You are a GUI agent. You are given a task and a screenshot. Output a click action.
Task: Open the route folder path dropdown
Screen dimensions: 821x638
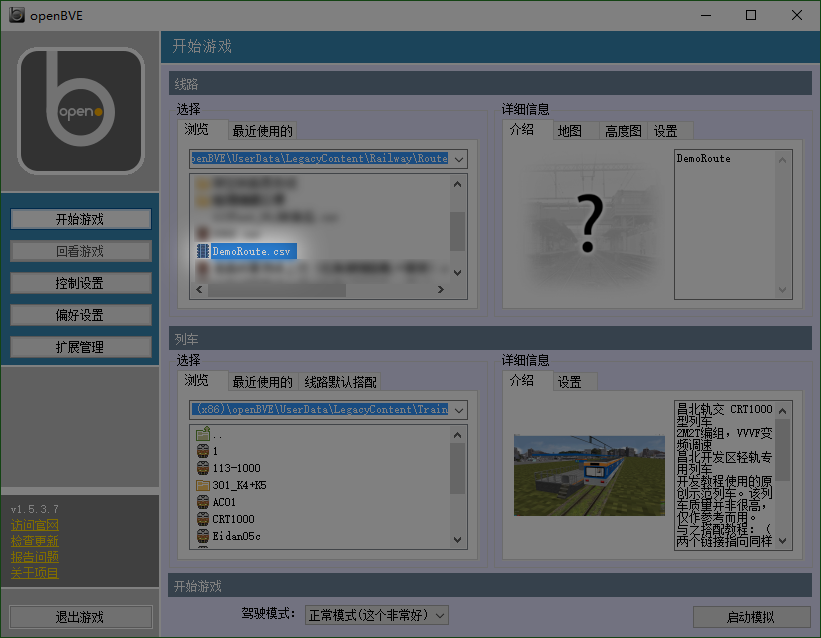[458, 158]
